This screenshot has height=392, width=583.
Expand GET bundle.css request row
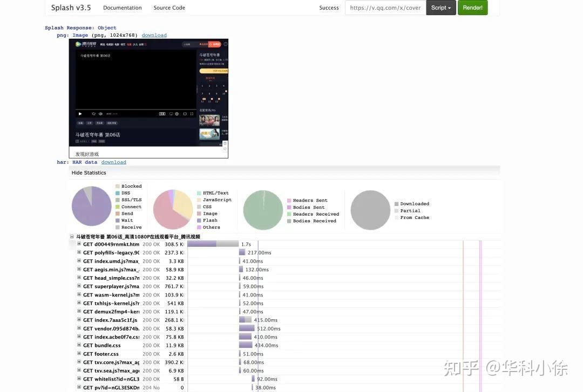(x=79, y=345)
